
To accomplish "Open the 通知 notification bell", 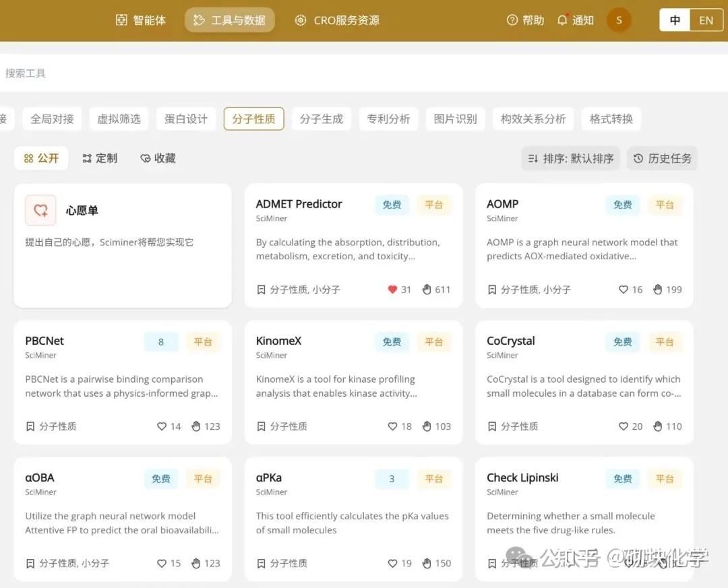I will (563, 20).
